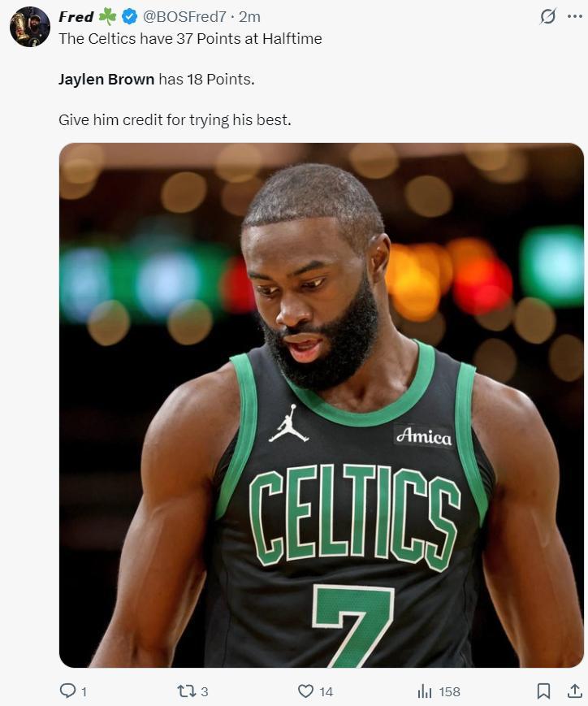Viewport: 588px width, 706px height.
Task: Open the repost arrows menu
Action: 186,691
